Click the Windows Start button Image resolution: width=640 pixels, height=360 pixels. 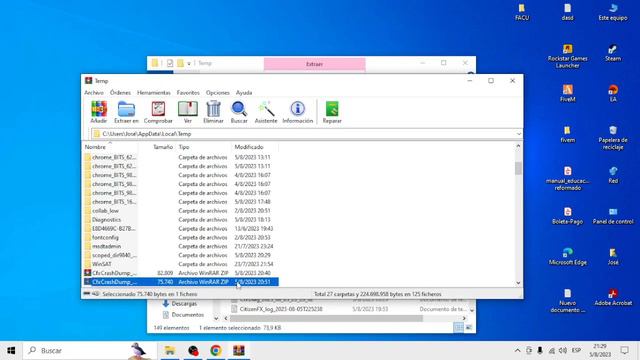point(11,351)
